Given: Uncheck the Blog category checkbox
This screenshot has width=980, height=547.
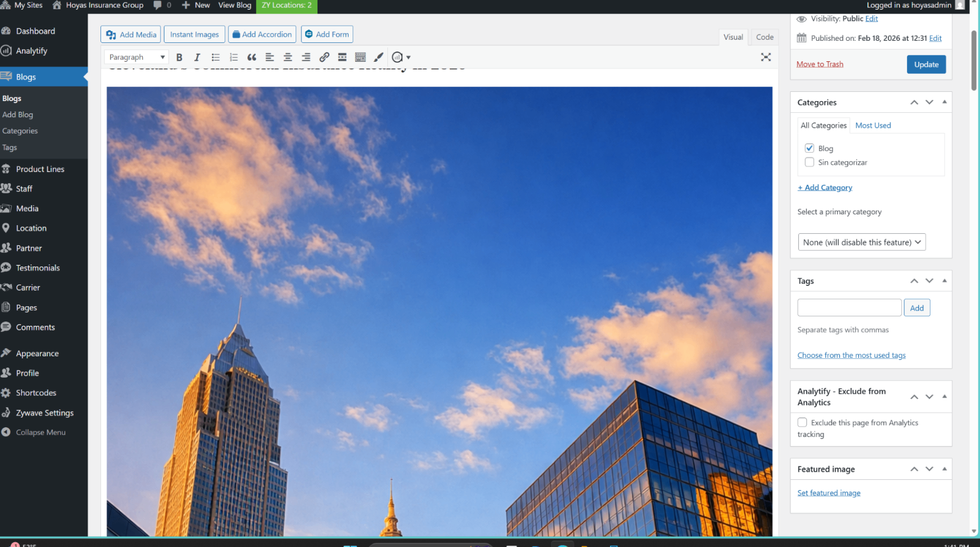Looking at the screenshot, I should 809,148.
